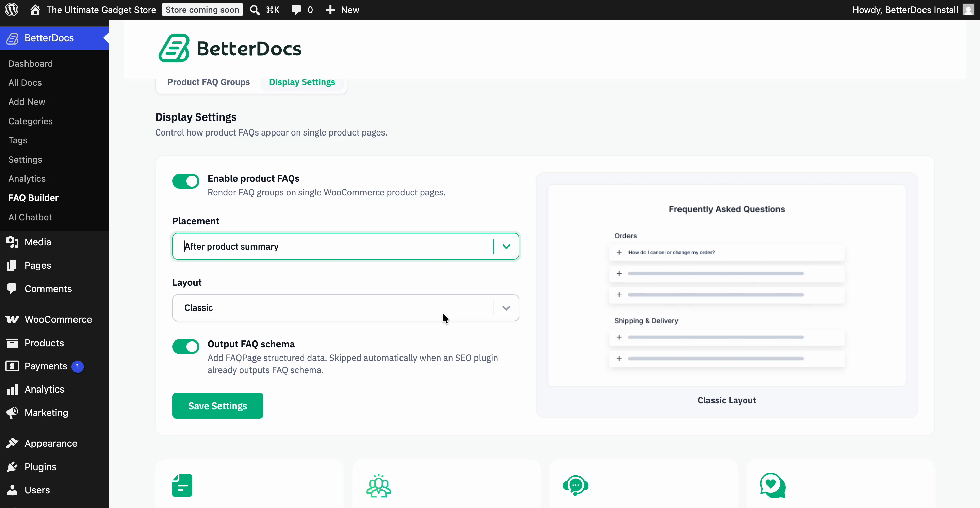The width and height of the screenshot is (980, 508).
Task: Click the WordPress logo icon
Action: click(12, 10)
